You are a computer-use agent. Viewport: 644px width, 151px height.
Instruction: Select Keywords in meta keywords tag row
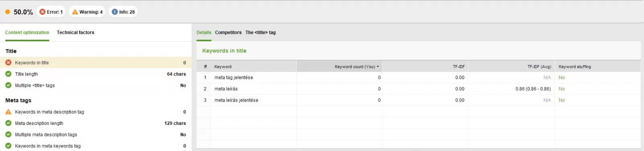[96, 146]
